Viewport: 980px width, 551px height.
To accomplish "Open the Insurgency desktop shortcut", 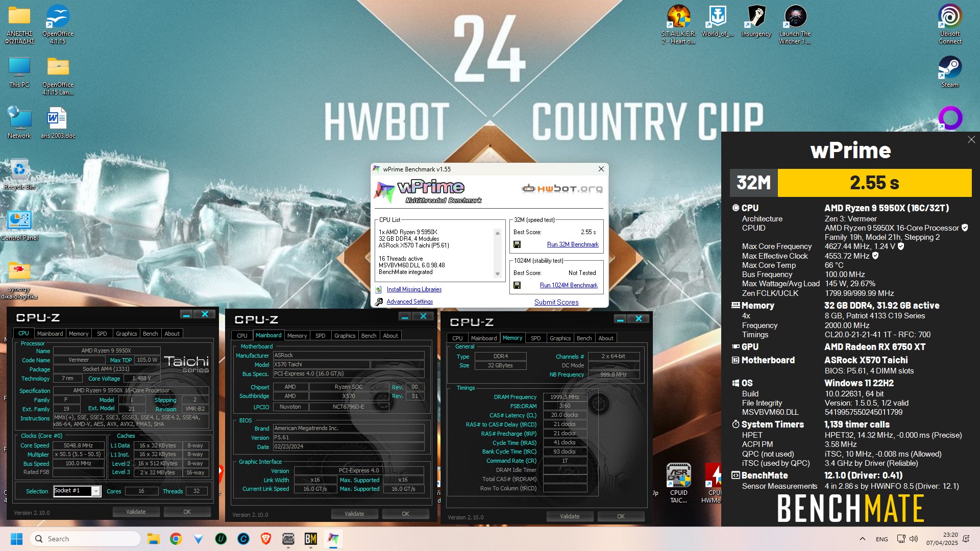I will click(756, 21).
